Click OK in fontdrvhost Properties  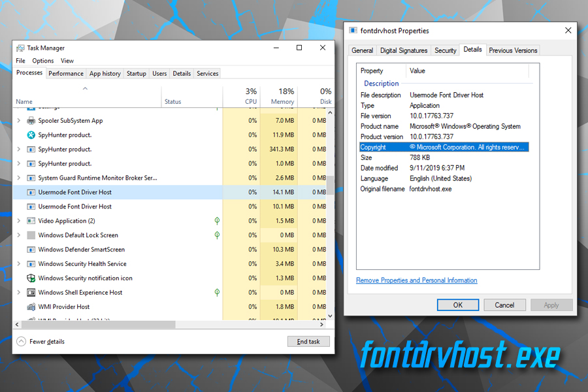click(x=458, y=305)
